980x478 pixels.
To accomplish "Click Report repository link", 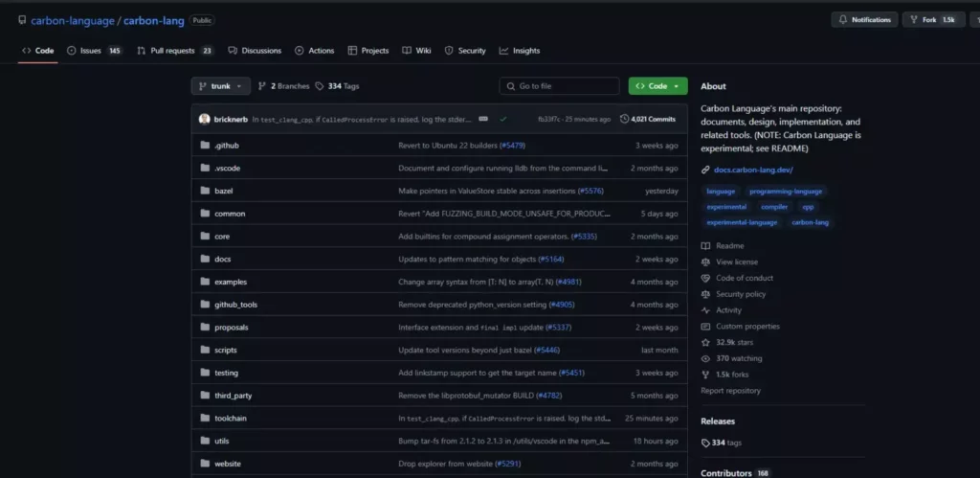I will [x=730, y=391].
